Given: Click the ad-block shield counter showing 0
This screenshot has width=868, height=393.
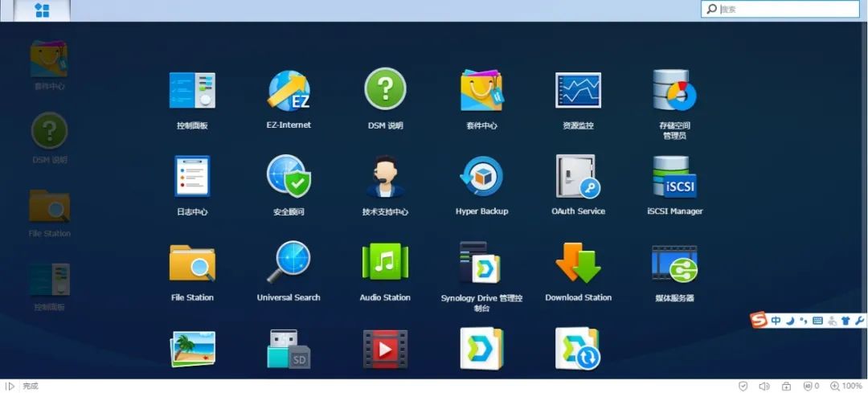Looking at the screenshot, I should click(x=812, y=386).
